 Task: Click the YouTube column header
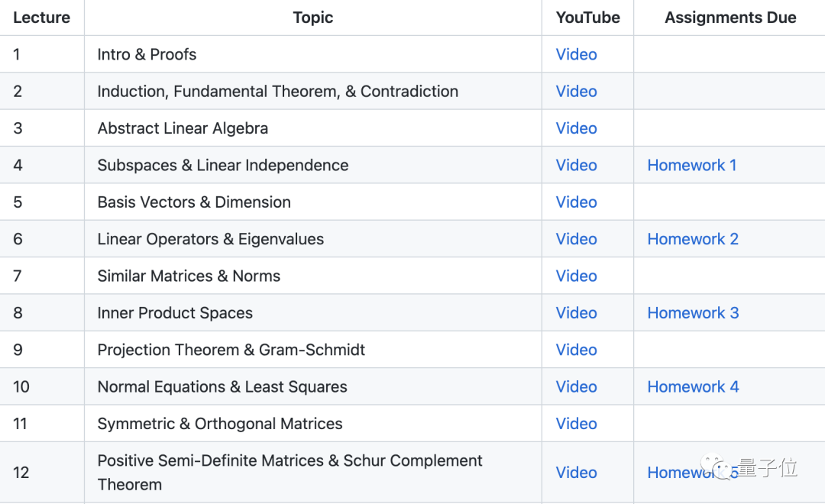[x=587, y=18]
